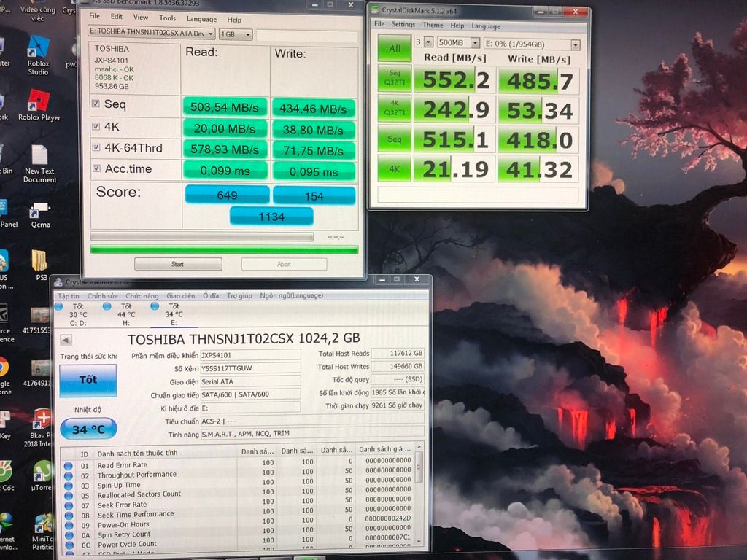Run all tests with the All button
Screen dimensions: 747x560
(395, 49)
